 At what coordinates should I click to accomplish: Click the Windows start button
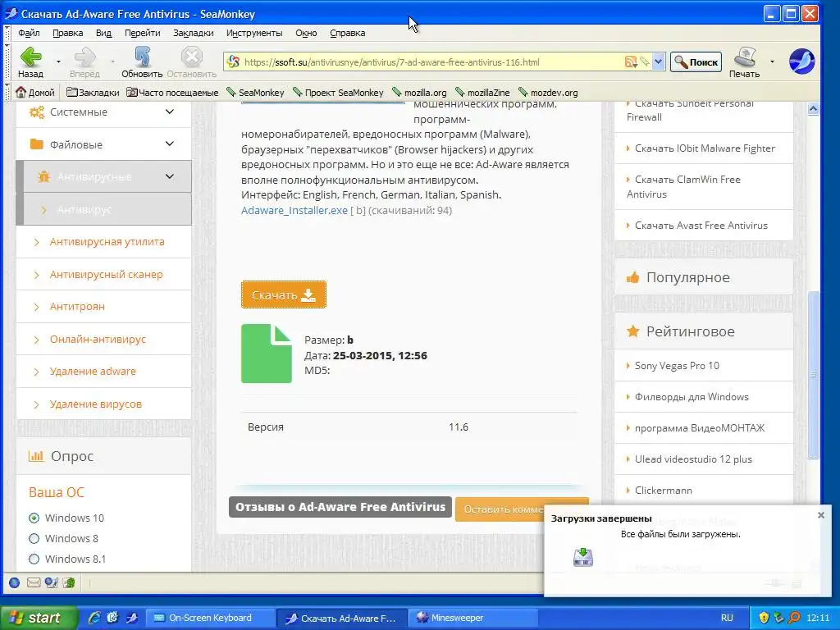39,618
